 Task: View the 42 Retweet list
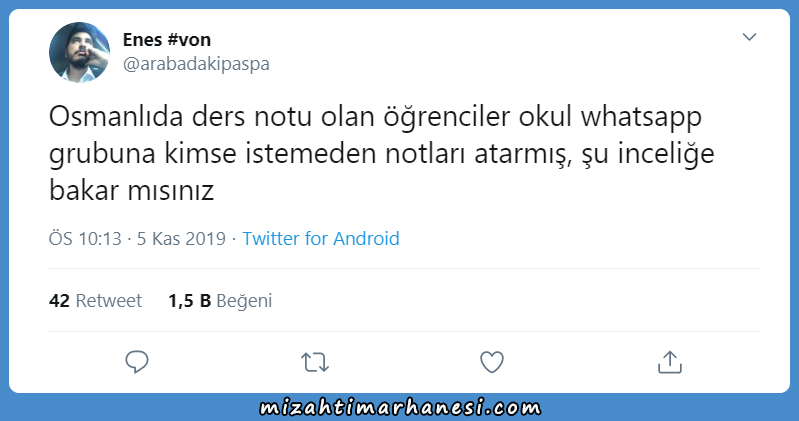(95, 301)
